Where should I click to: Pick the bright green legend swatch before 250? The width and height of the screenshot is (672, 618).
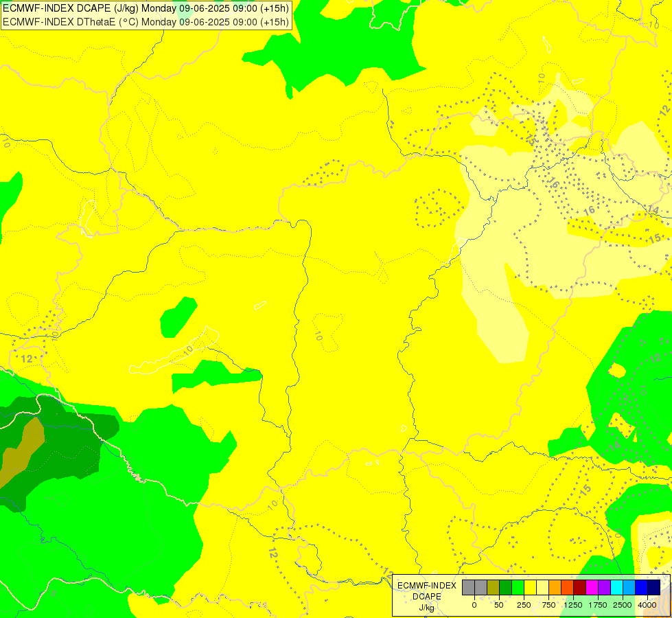[518, 588]
